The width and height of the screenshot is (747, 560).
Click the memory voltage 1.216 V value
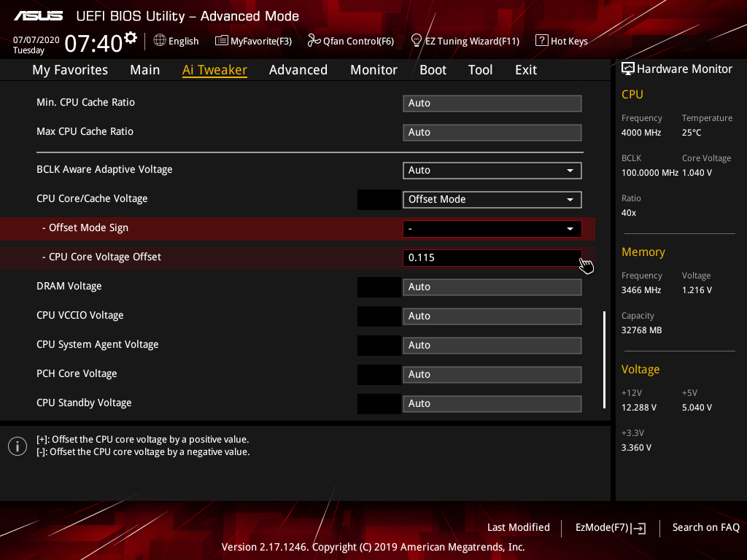click(697, 290)
